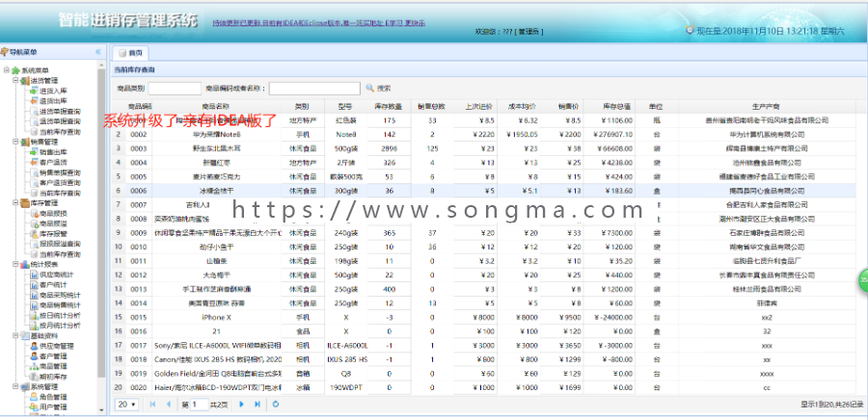Image resolution: width=868 pixels, height=420 pixels.
Task: Collapse the 系统菜单 root node
Action: tap(6, 70)
